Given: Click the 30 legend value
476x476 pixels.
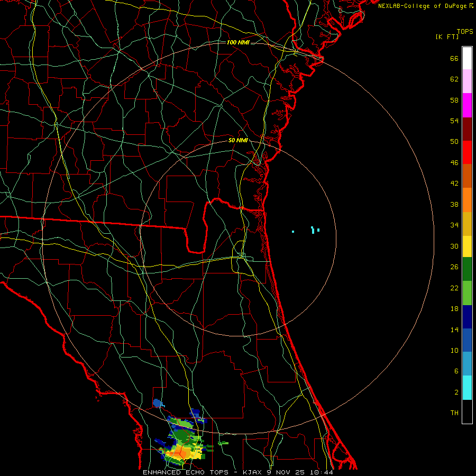Looking at the screenshot, I should coord(454,246).
